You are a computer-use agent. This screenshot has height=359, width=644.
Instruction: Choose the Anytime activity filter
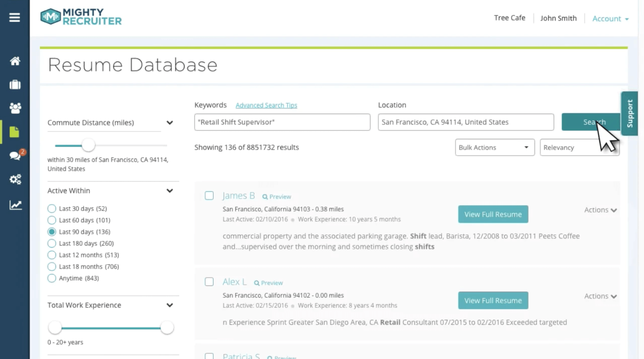coord(52,278)
